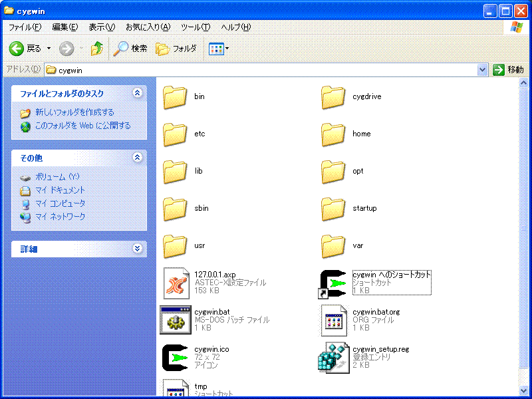
Task: Click the var folder icon
Action: pyautogui.click(x=333, y=247)
